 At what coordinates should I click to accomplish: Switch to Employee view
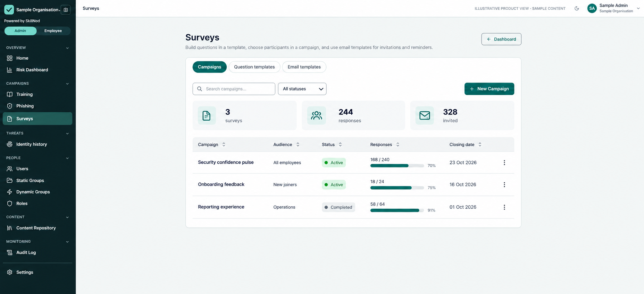pyautogui.click(x=53, y=31)
